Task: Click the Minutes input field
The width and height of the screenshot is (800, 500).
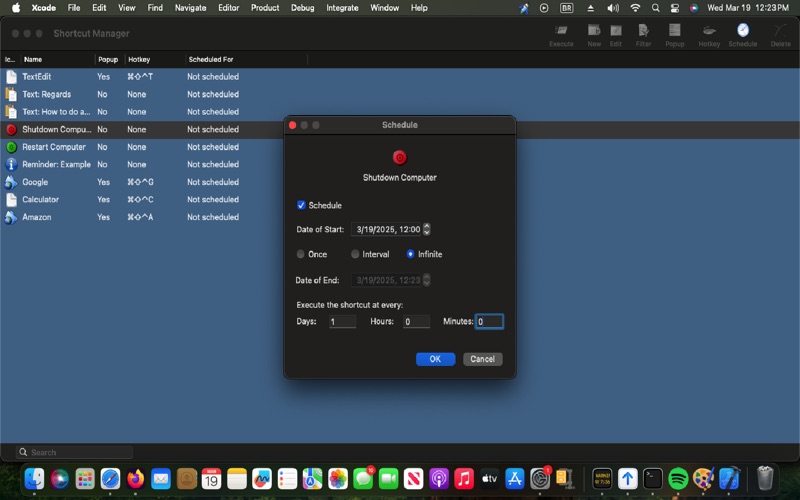Action: coord(489,322)
